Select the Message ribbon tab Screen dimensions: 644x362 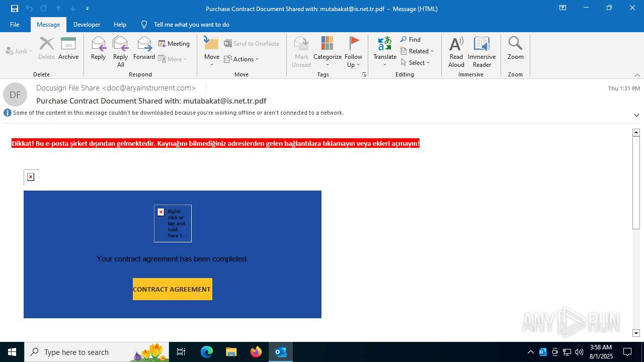pyautogui.click(x=48, y=25)
